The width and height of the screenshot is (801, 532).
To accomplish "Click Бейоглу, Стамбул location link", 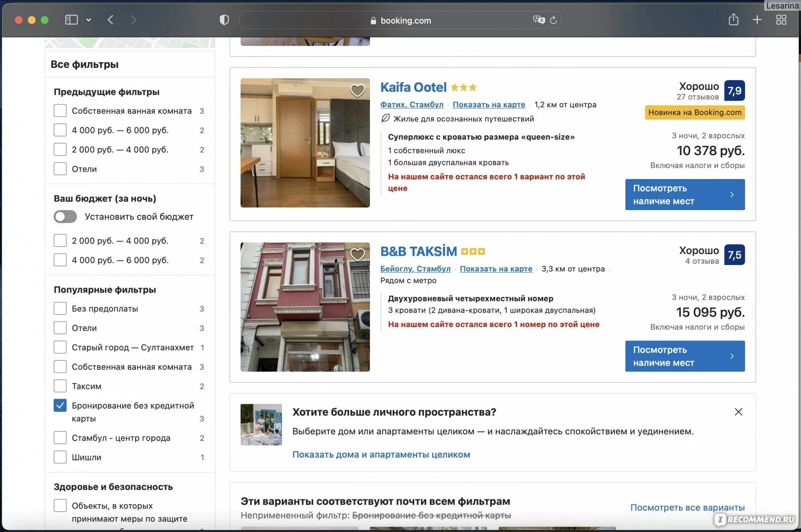I will (415, 269).
